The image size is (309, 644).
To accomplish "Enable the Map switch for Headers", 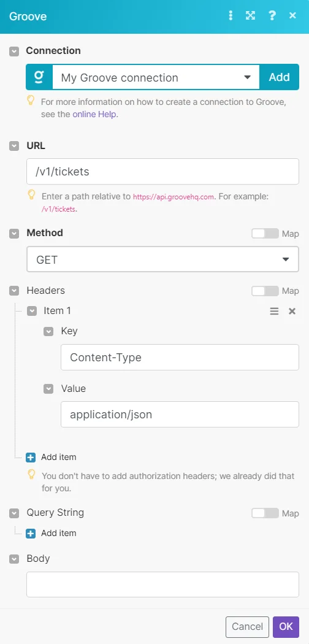I will pyautogui.click(x=265, y=291).
